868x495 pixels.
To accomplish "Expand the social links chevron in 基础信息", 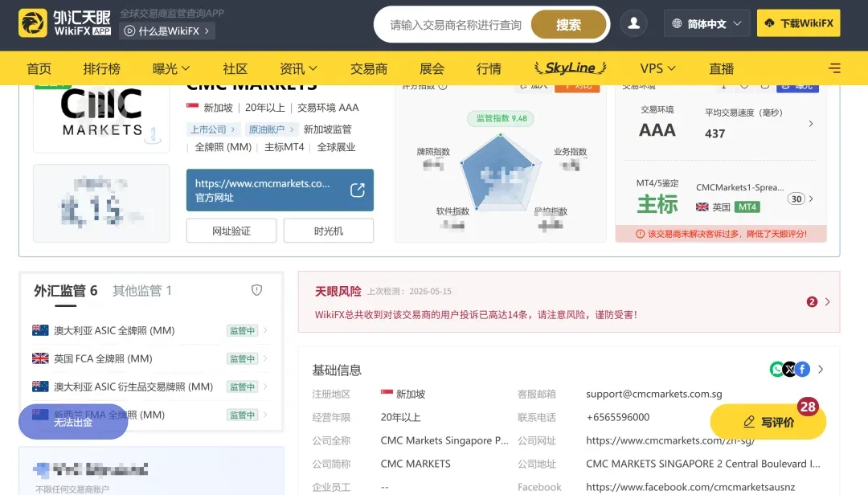I will [x=821, y=369].
